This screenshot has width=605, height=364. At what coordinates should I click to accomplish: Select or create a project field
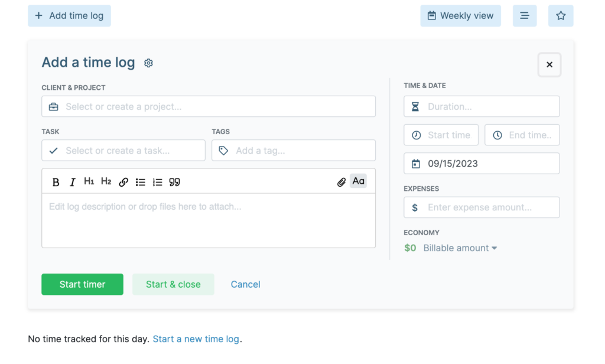point(209,106)
